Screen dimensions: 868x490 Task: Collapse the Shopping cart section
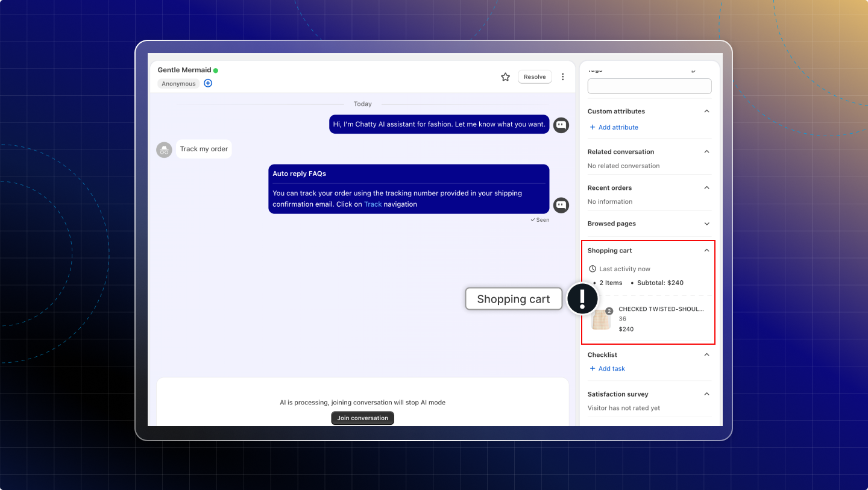coord(706,251)
